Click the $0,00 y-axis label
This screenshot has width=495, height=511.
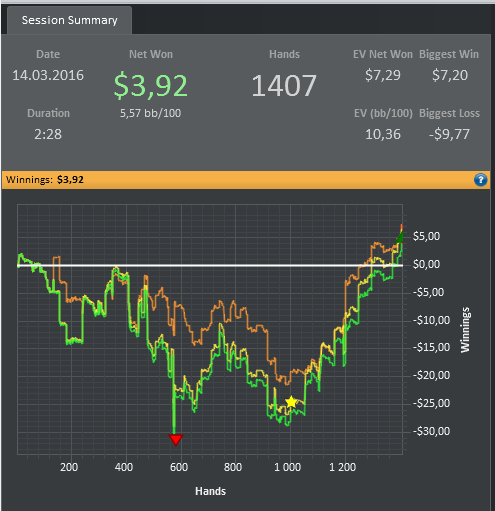tap(426, 264)
